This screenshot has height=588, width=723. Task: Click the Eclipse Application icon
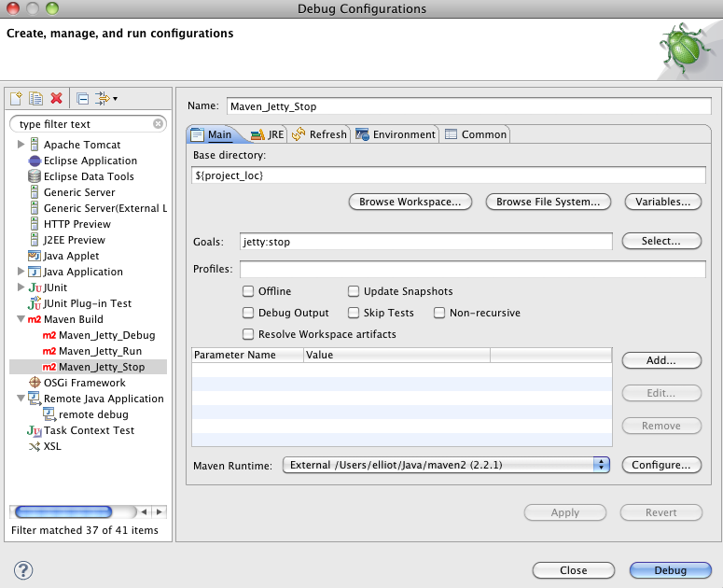pos(35,161)
